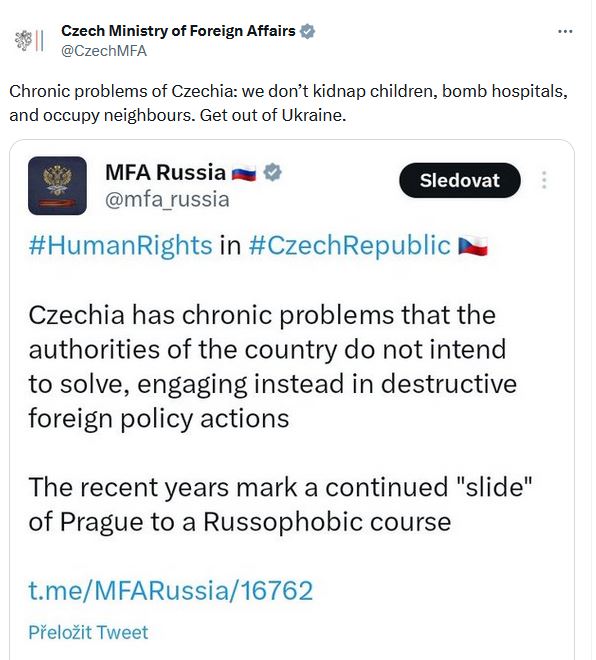Click the @mfa_russia handle
The width and height of the screenshot is (596, 660).
click(x=167, y=200)
